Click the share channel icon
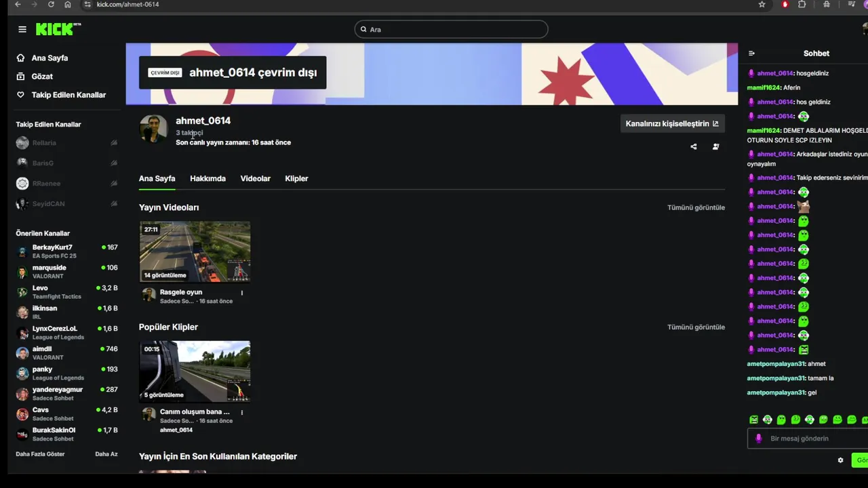The height and width of the screenshot is (488, 868). pyautogui.click(x=694, y=146)
